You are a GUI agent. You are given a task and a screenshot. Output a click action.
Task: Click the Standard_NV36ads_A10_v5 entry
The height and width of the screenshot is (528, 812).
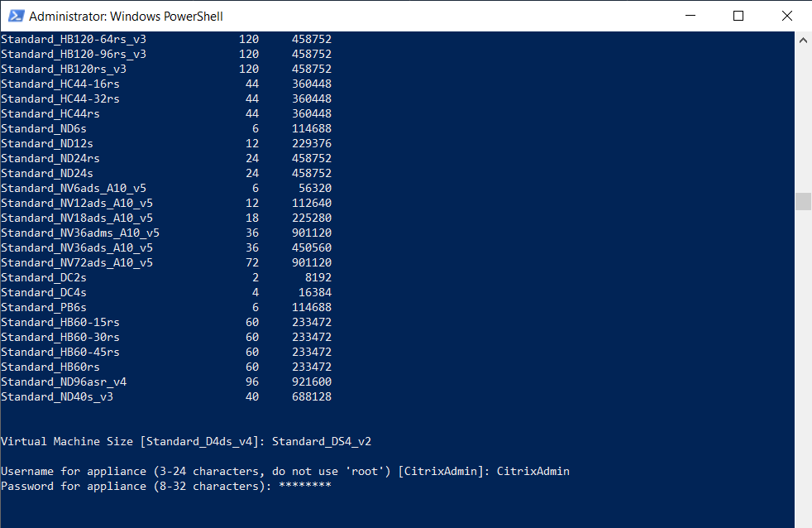[x=77, y=248]
